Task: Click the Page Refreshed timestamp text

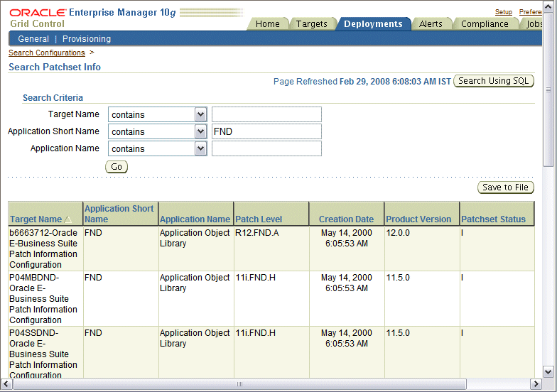Action: 362,81
